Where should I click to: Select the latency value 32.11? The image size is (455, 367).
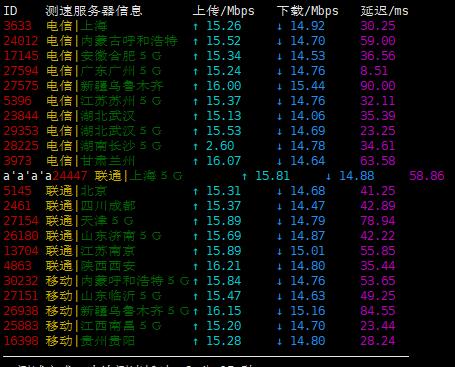click(x=378, y=101)
